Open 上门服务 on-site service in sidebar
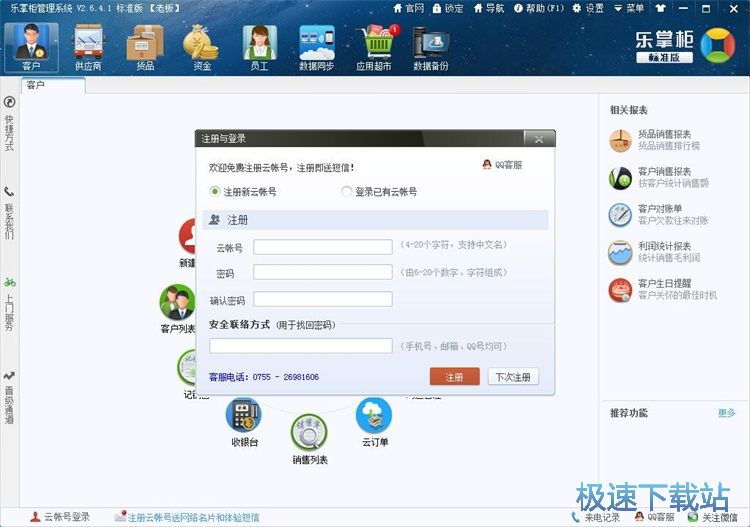The image size is (750, 527). point(9,304)
